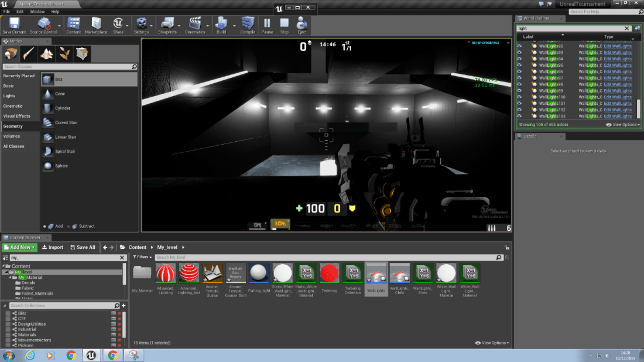
Task: Hide the WallLights92 actor via eye icon
Action: click(x=519, y=46)
